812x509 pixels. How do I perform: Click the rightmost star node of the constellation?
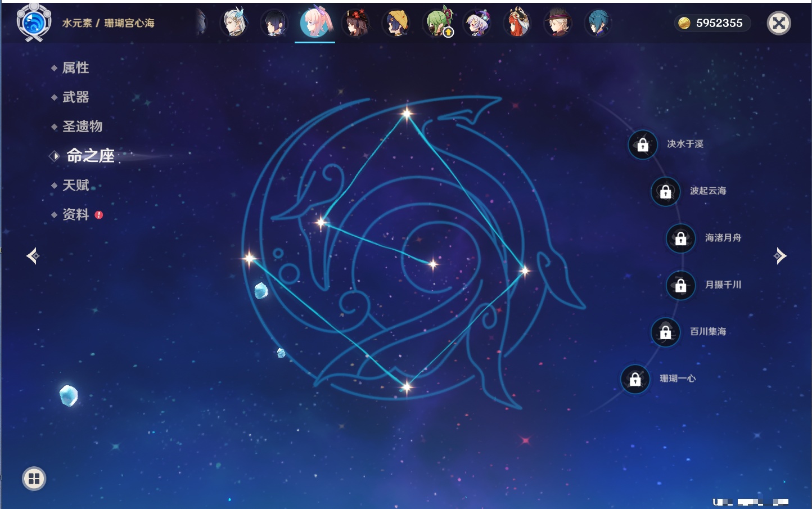[x=524, y=271]
